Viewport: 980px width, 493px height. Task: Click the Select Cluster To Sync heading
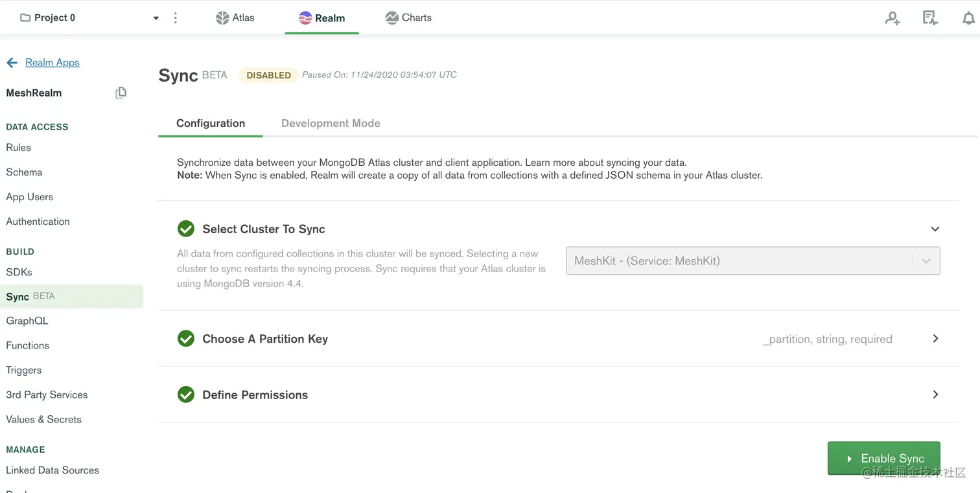264,229
